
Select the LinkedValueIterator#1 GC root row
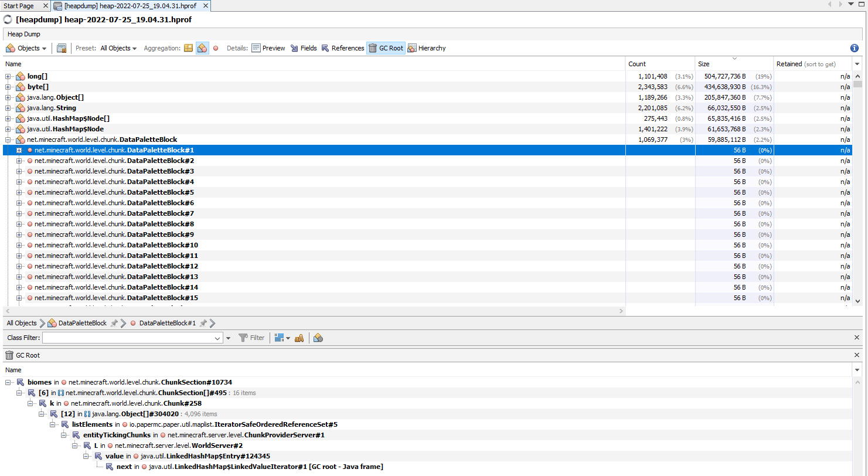[x=428, y=467]
